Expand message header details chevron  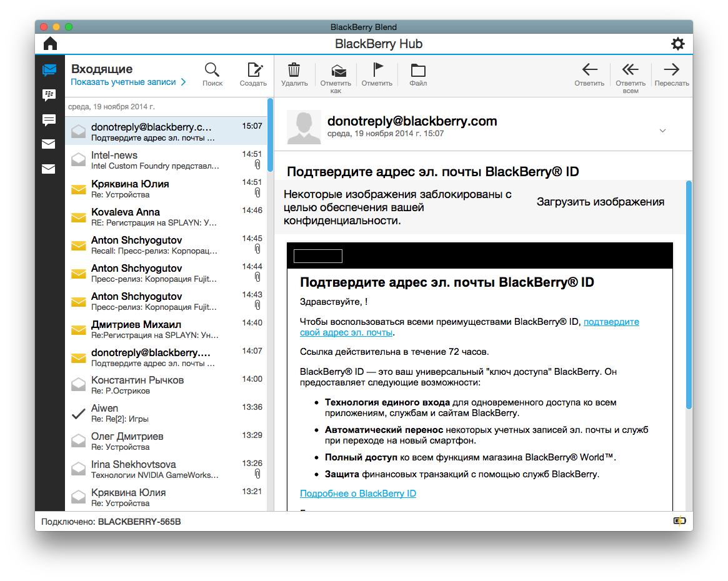point(662,131)
